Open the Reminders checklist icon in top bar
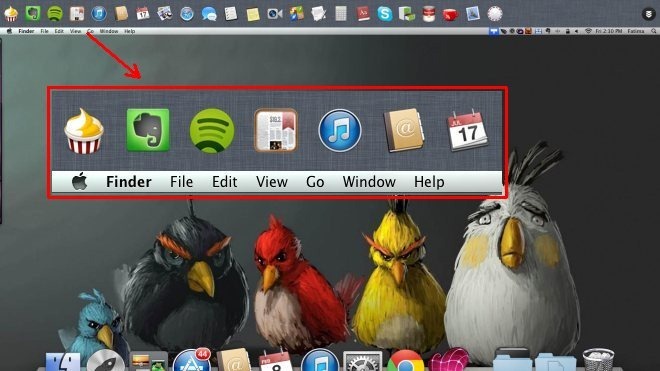This screenshot has width=660, height=371. [231, 13]
